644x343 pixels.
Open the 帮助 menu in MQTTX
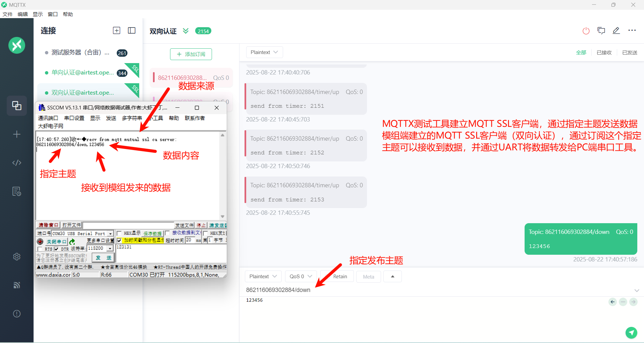(x=68, y=14)
